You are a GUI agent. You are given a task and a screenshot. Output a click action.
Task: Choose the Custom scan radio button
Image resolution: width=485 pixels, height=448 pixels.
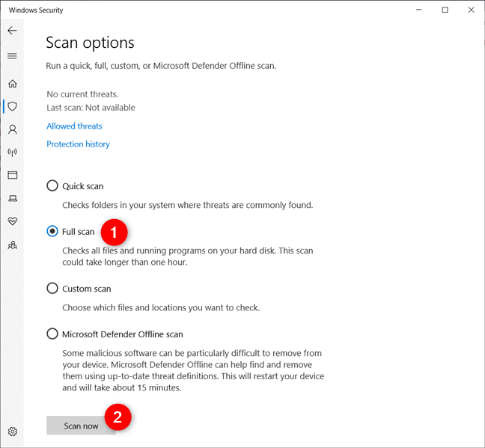[52, 288]
